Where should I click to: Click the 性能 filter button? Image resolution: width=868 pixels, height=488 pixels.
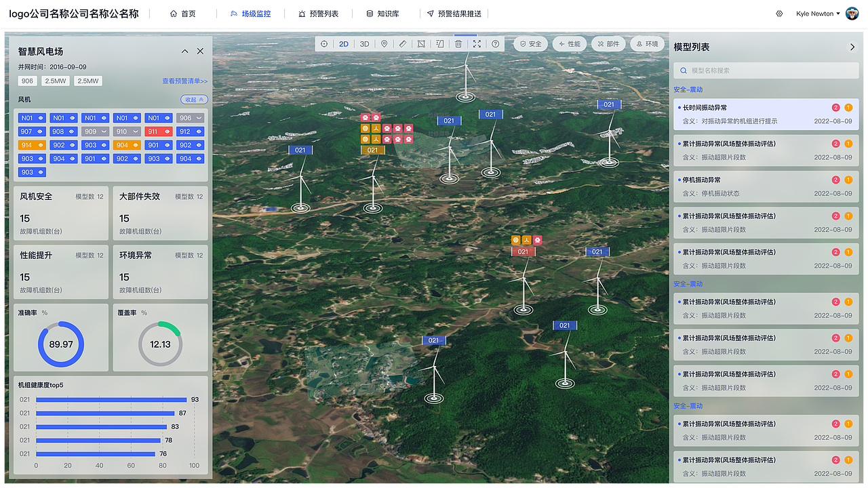(570, 44)
